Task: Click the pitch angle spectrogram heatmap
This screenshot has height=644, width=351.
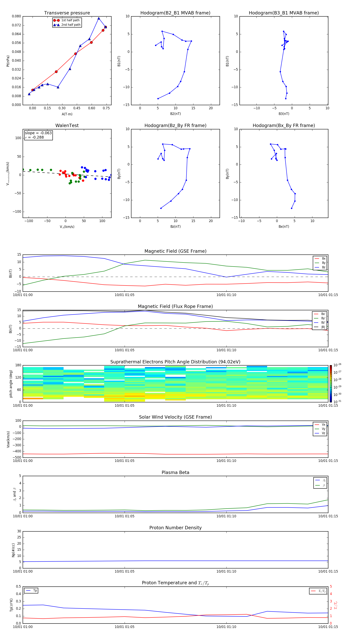Action: pos(175,384)
